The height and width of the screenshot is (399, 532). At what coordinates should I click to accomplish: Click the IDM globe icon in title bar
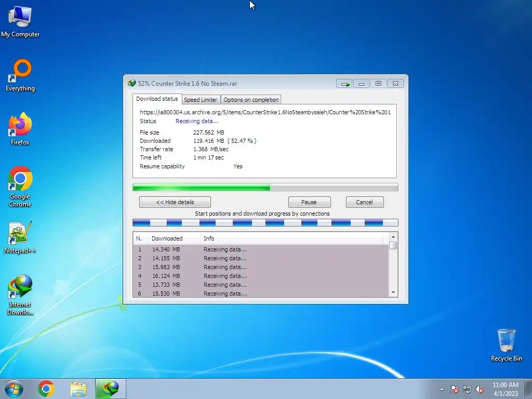pos(131,83)
